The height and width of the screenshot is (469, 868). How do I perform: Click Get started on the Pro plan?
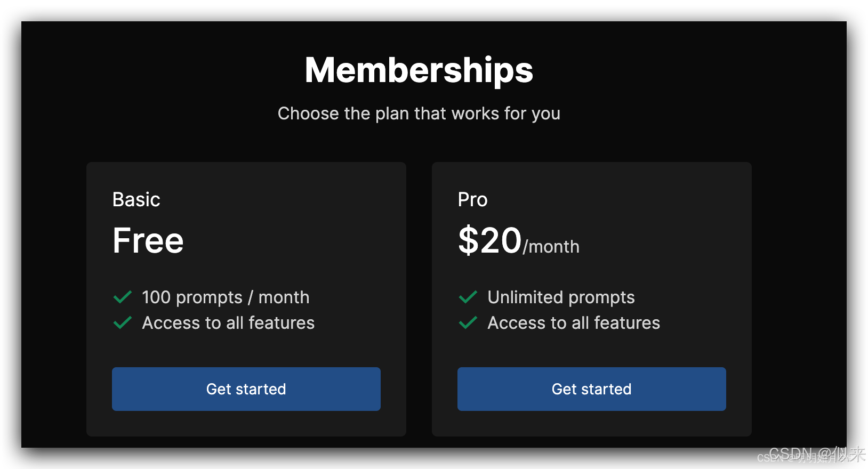(591, 389)
